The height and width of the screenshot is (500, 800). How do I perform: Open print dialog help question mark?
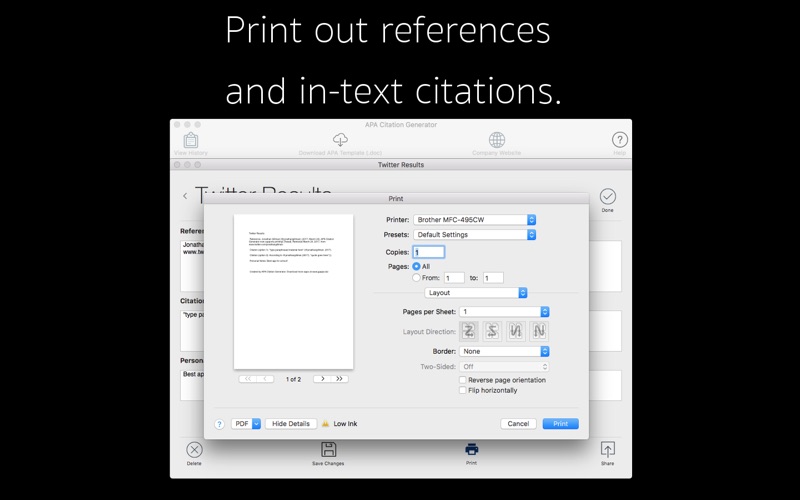tap(219, 424)
